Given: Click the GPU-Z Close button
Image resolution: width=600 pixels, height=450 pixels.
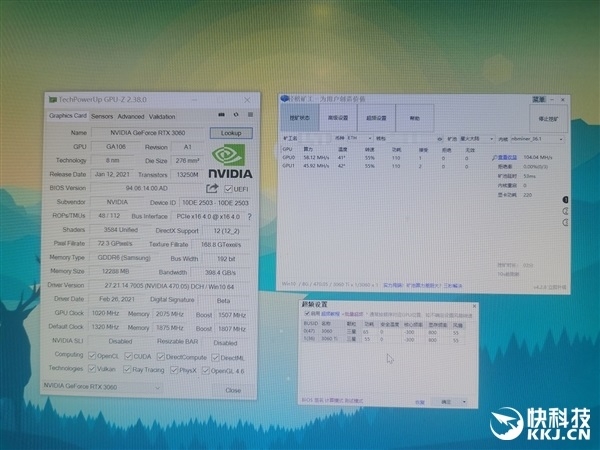Looking at the screenshot, I should (x=233, y=390).
